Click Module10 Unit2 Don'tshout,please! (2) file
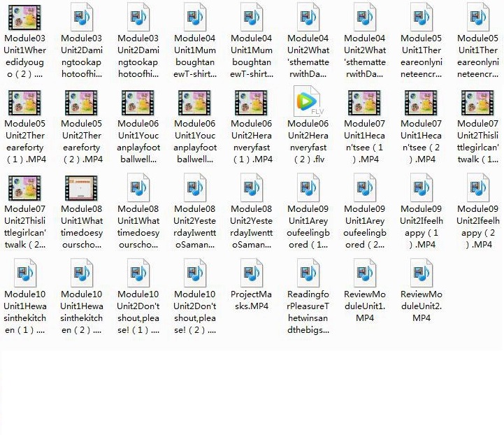504x435 pixels. (194, 271)
